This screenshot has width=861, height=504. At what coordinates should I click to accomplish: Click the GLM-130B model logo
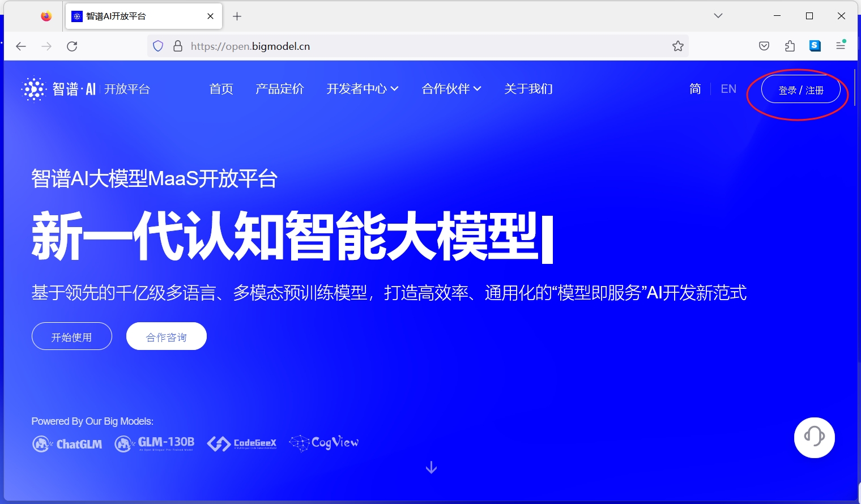pyautogui.click(x=155, y=443)
